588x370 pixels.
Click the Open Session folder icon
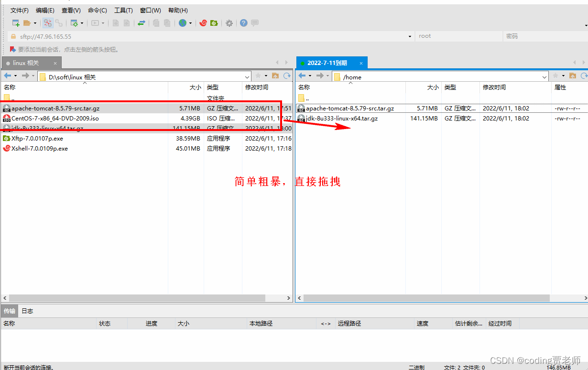pyautogui.click(x=27, y=23)
